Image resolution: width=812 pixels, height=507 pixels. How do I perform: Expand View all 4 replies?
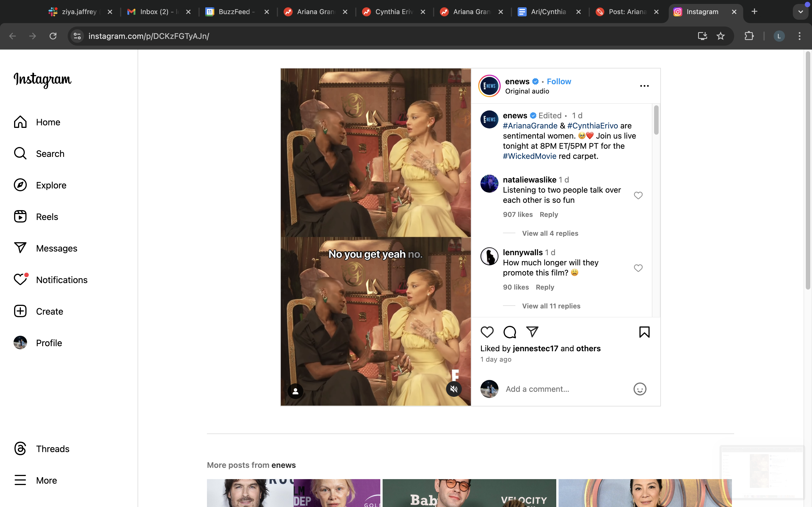click(550, 233)
